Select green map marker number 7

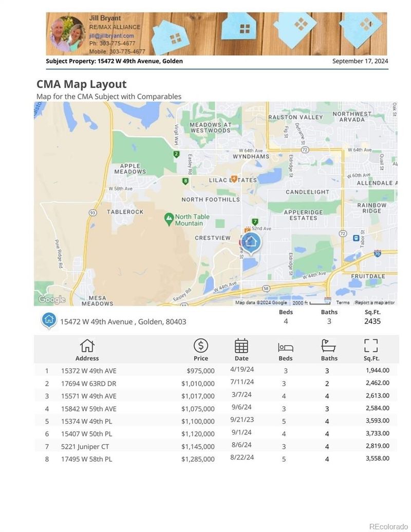(x=255, y=222)
